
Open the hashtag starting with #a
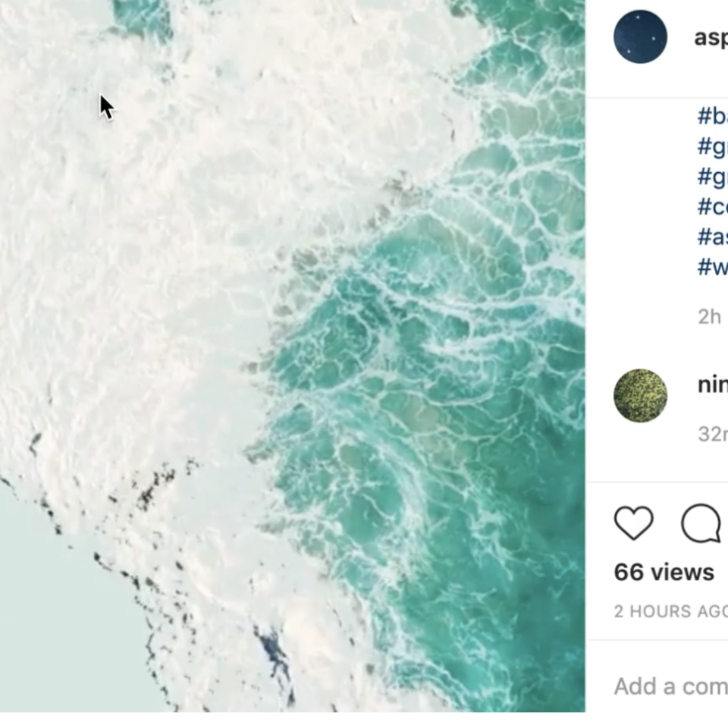[x=713, y=237]
